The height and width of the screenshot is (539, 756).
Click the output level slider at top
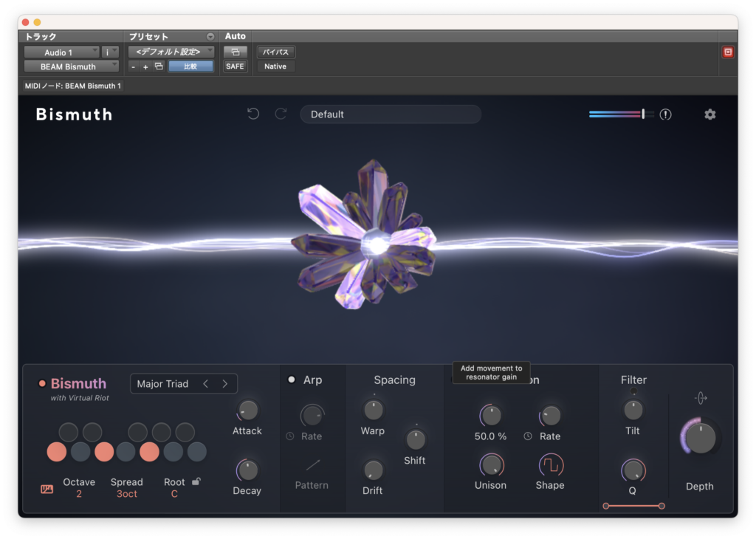(622, 114)
